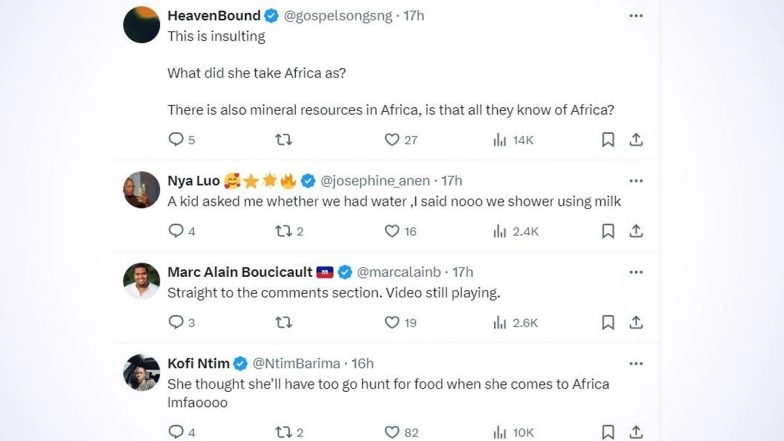Open Marc Alain Boucicault's avatar
The image size is (784, 441).
[142, 280]
